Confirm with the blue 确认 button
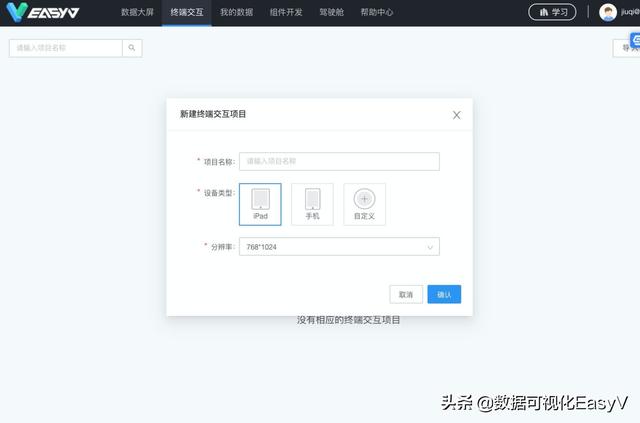Viewport: 640px width, 423px height. pos(444,294)
